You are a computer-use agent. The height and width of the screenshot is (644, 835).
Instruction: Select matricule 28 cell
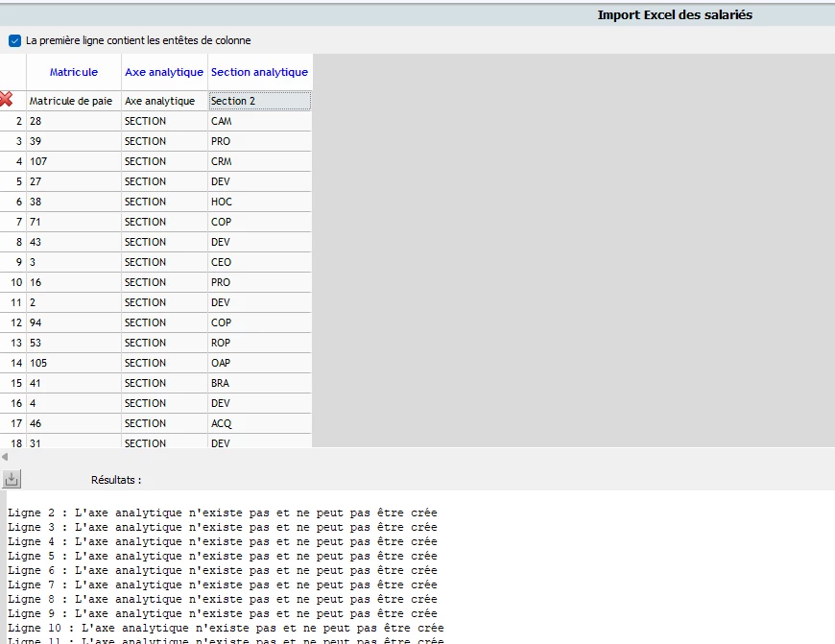click(x=74, y=121)
